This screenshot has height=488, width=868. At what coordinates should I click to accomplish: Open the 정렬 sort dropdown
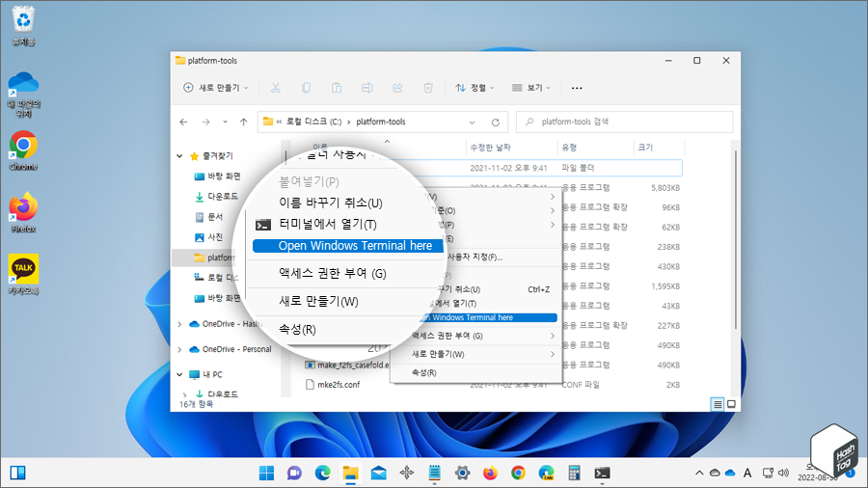[475, 88]
